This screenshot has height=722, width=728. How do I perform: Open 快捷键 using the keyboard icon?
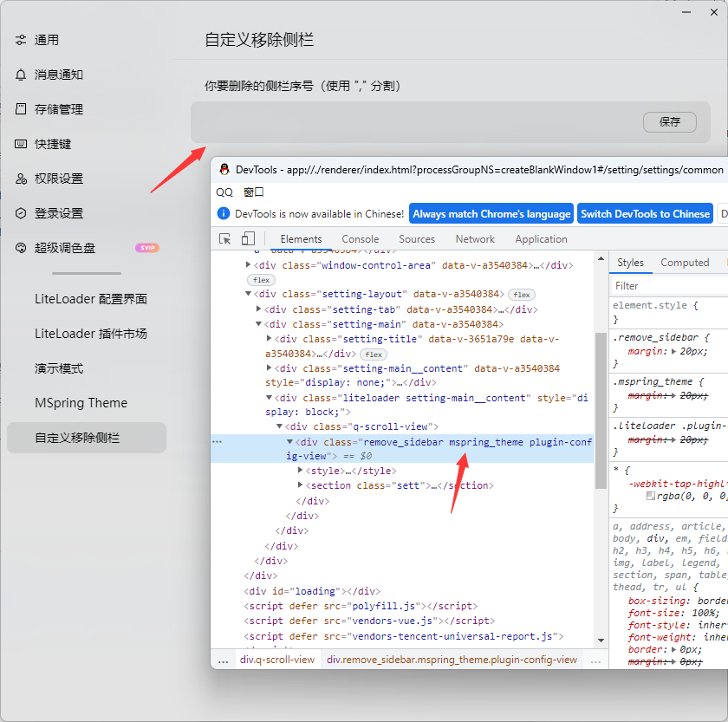click(x=21, y=144)
